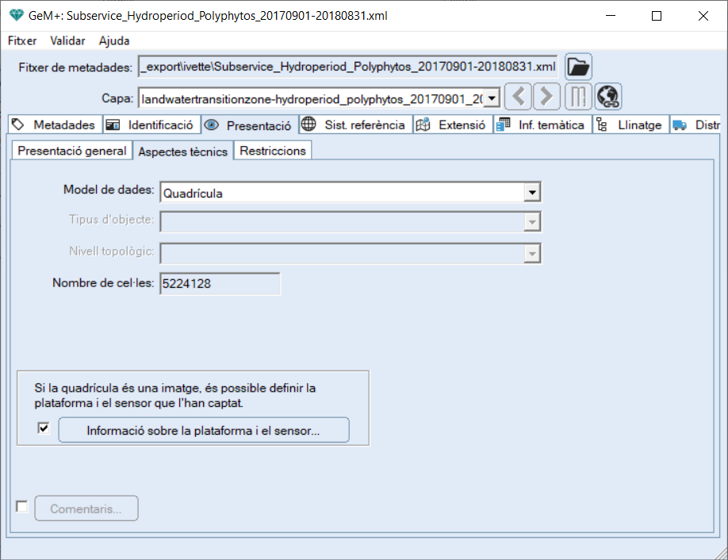Viewport: 728px width, 560px height.
Task: Open the Validar menu
Action: pyautogui.click(x=67, y=41)
